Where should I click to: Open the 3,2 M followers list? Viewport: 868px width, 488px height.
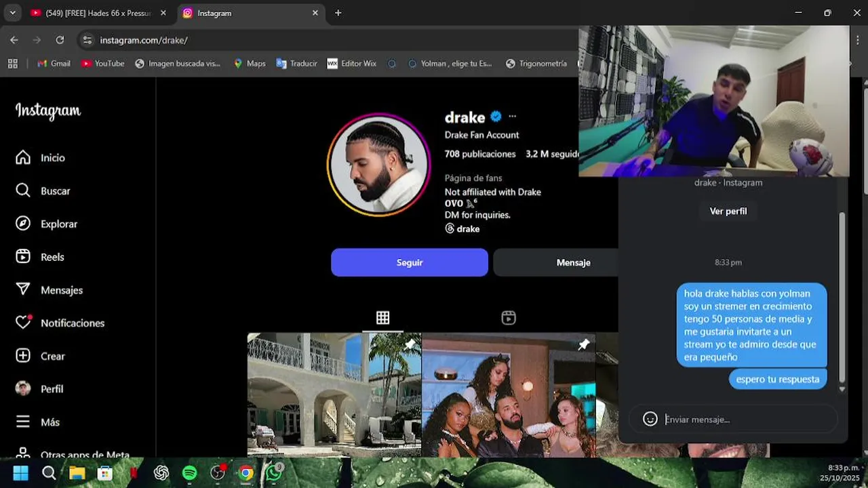tap(552, 154)
